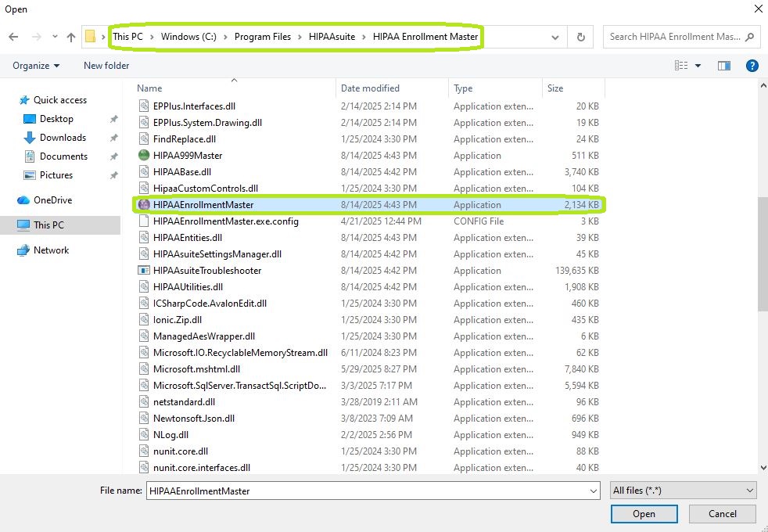Expand the address bar history dropdown
This screenshot has width=768, height=532.
click(x=555, y=37)
